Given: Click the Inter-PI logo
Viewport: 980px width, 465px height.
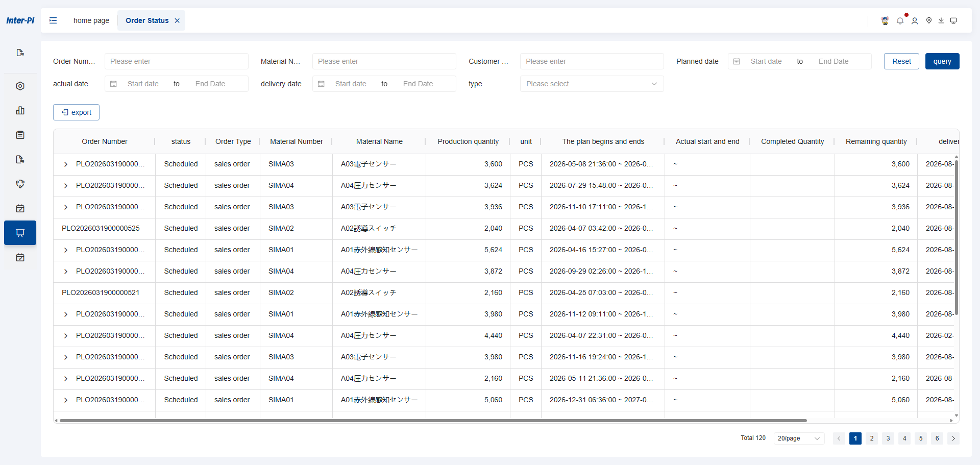Looking at the screenshot, I should [20, 20].
